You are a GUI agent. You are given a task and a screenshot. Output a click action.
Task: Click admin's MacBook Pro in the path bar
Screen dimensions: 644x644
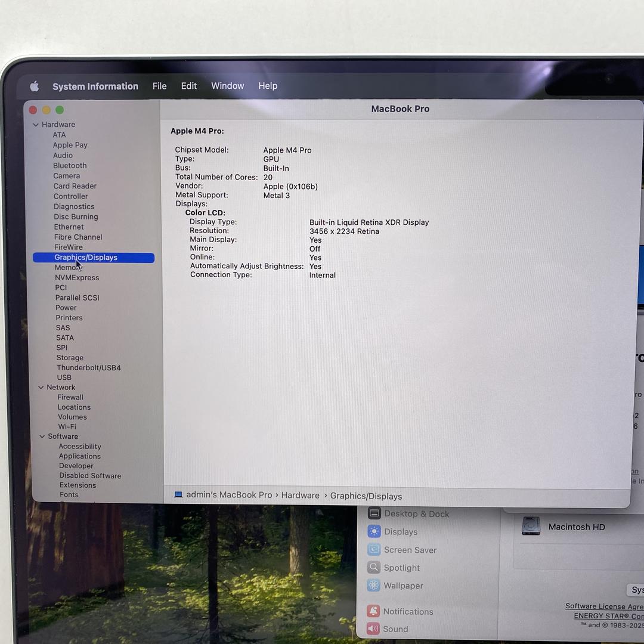[229, 495]
